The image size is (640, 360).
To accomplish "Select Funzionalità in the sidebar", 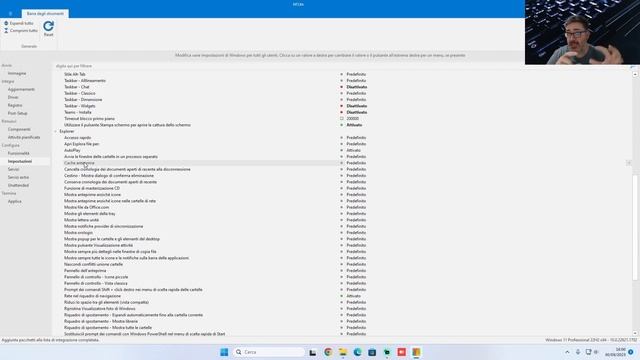I will [18, 153].
